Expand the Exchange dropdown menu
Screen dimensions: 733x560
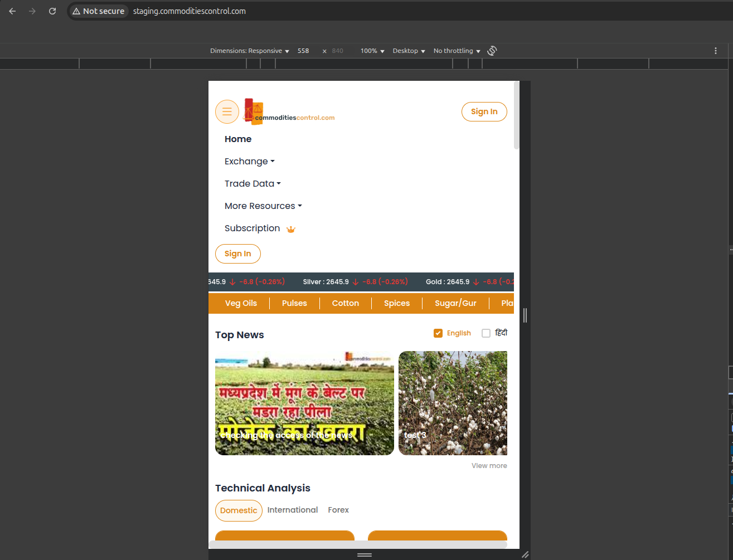pos(249,162)
